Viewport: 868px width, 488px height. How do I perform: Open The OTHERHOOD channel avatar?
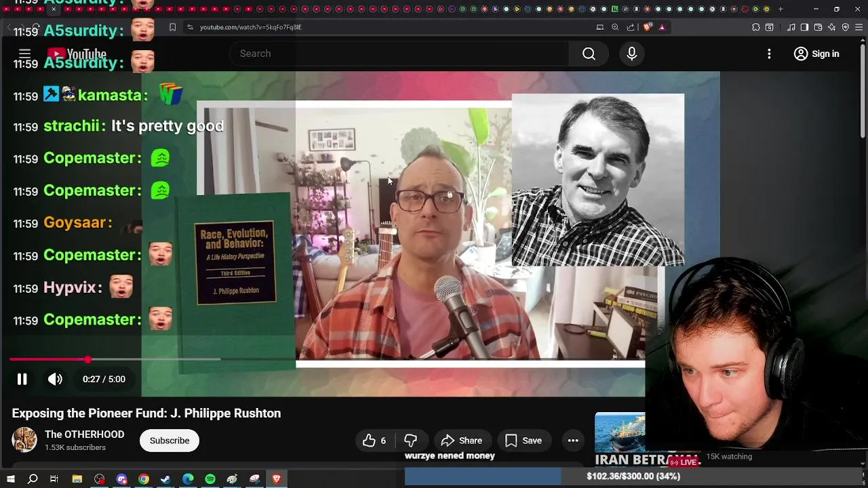[x=24, y=440]
